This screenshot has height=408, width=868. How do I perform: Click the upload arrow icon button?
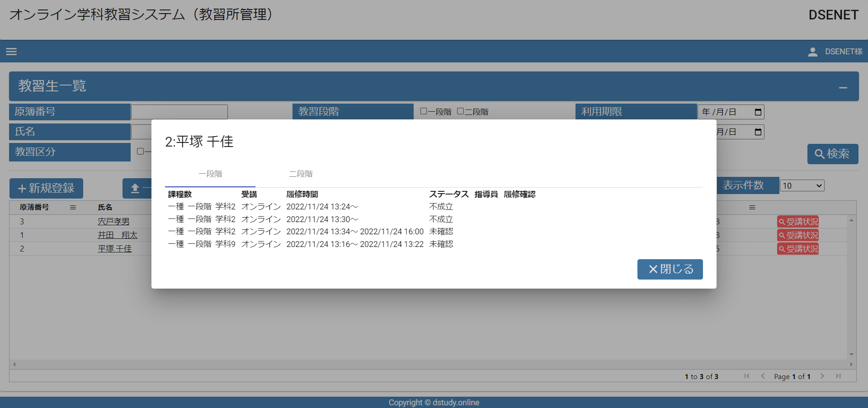click(x=135, y=188)
